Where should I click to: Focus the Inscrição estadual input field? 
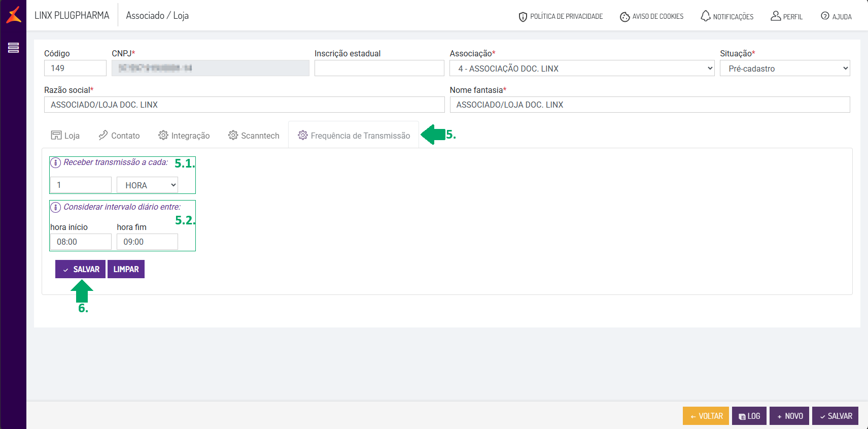[379, 69]
